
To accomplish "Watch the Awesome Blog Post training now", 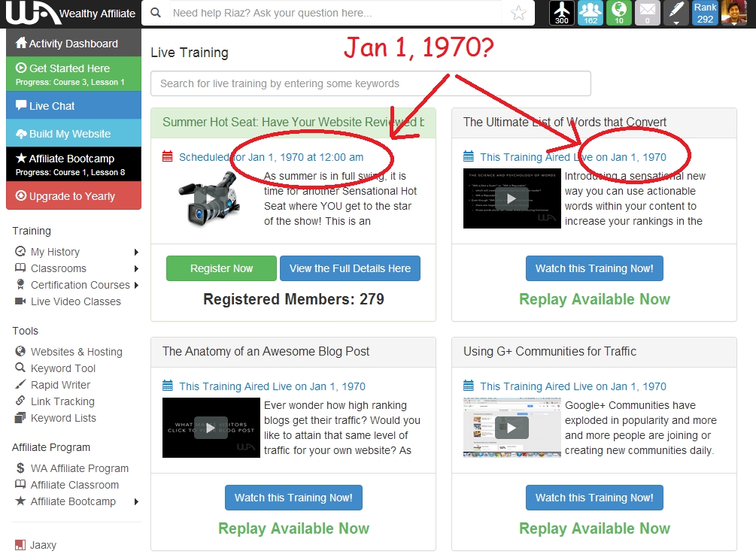I will coord(293,498).
